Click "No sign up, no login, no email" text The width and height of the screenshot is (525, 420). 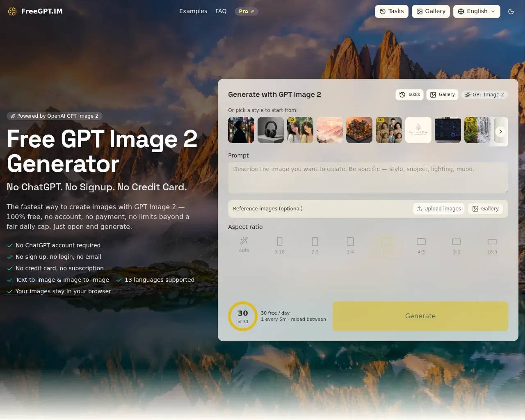click(x=58, y=257)
